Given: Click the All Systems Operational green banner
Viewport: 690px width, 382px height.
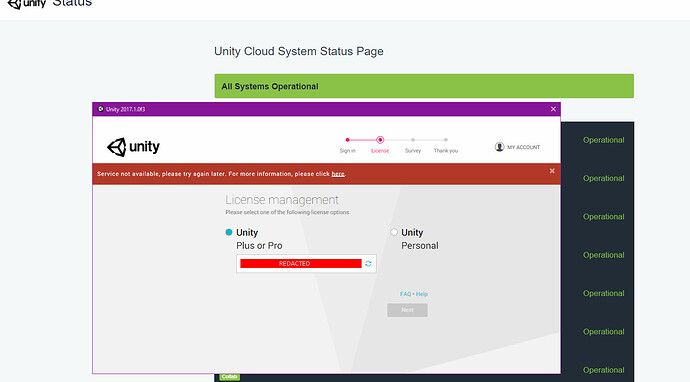Looking at the screenshot, I should click(424, 86).
